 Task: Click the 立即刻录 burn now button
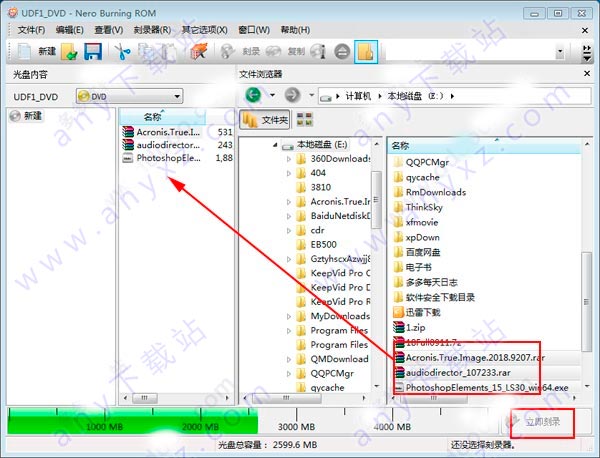(543, 422)
